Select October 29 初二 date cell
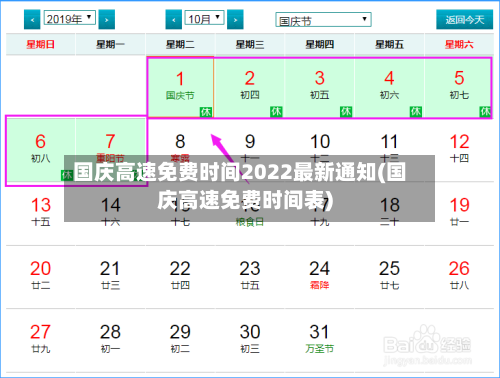 180,340
